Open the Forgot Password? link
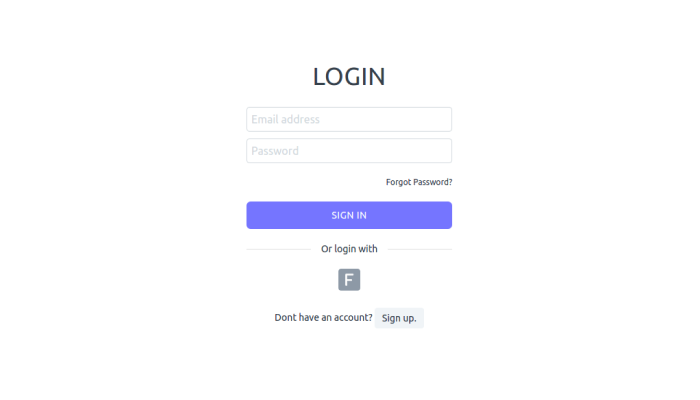 click(x=419, y=182)
